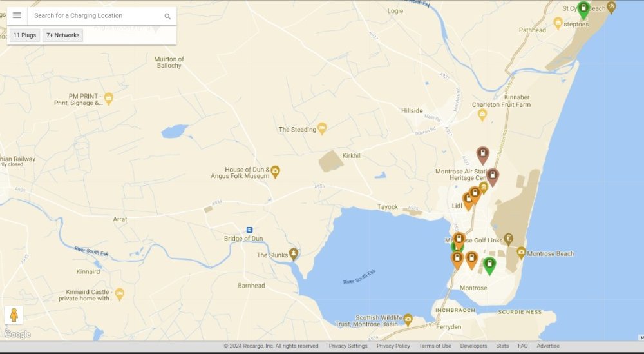
Task: Click the Kirkhill map label
Action: (352, 156)
